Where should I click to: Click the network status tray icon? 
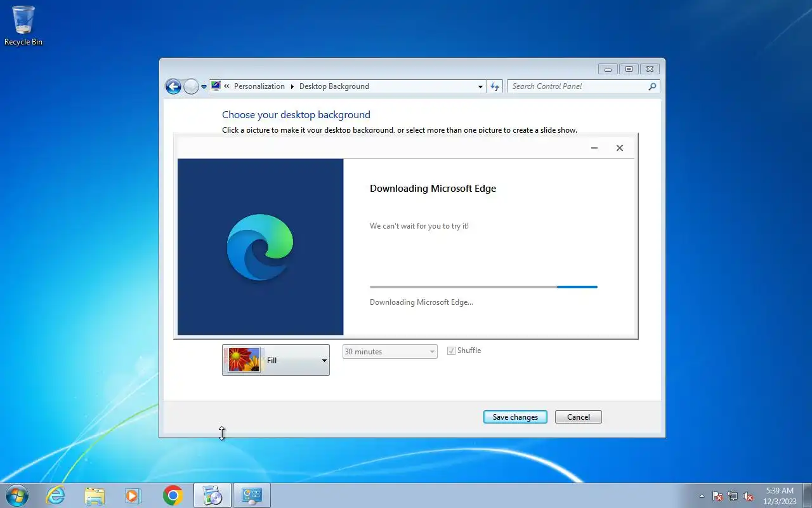coord(733,496)
